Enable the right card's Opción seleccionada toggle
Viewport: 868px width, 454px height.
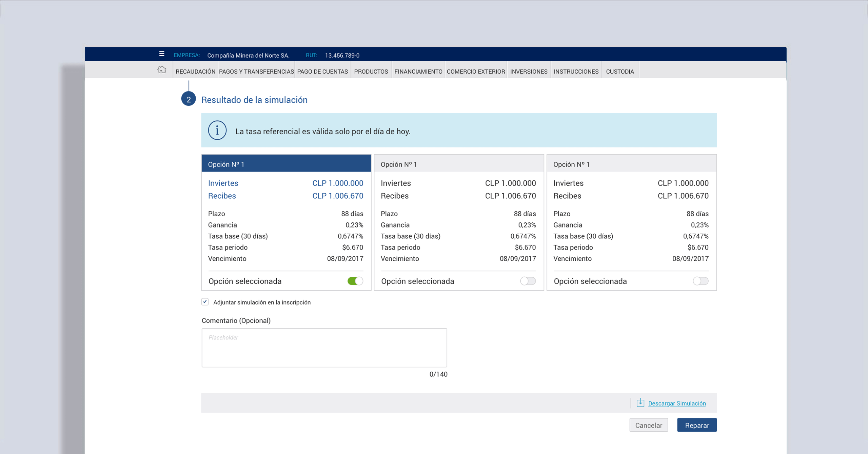(x=701, y=281)
